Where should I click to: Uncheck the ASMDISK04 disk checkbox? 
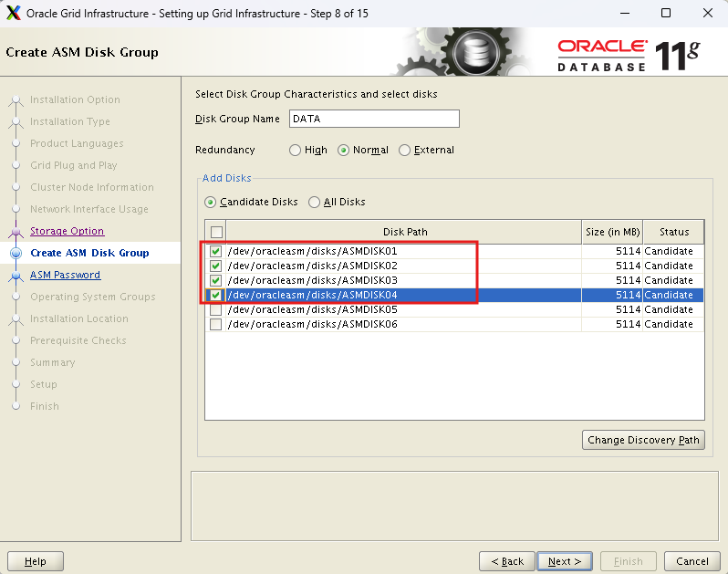coord(215,295)
